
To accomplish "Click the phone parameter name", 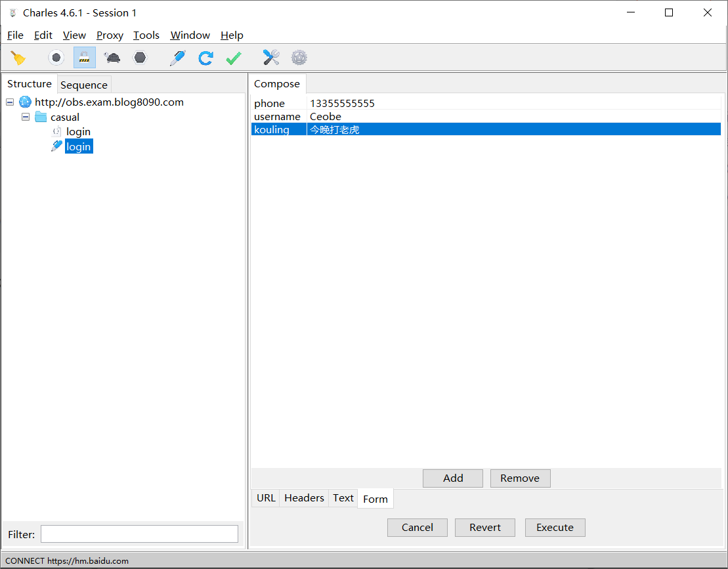I will 269,104.
